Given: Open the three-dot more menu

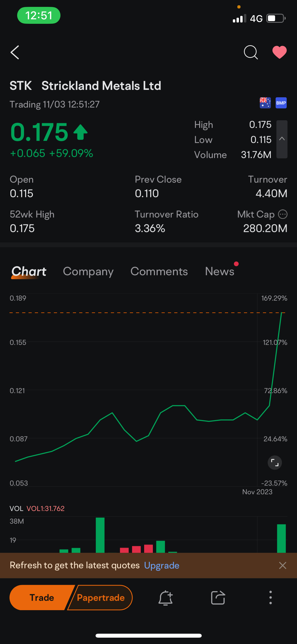Looking at the screenshot, I should click(270, 597).
